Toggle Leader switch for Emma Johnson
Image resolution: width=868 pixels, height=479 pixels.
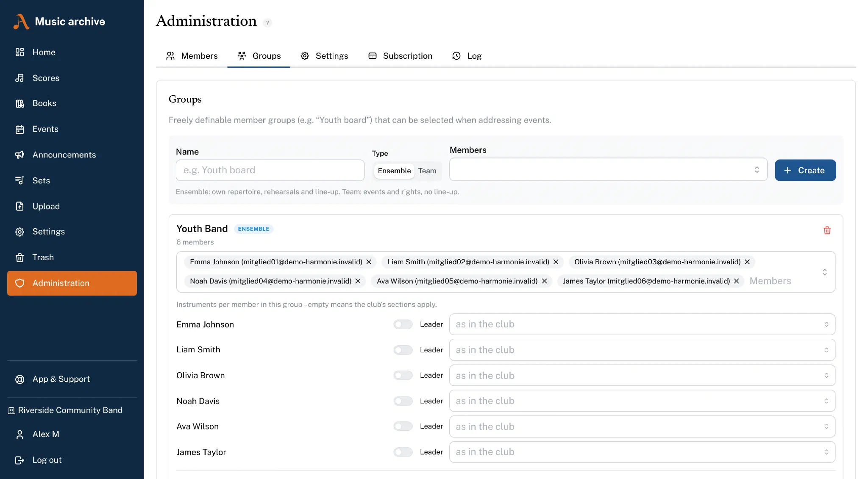point(403,324)
